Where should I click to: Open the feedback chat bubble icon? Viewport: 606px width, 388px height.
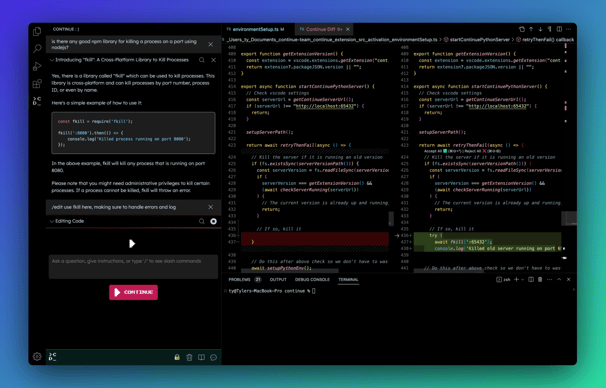(x=213, y=357)
